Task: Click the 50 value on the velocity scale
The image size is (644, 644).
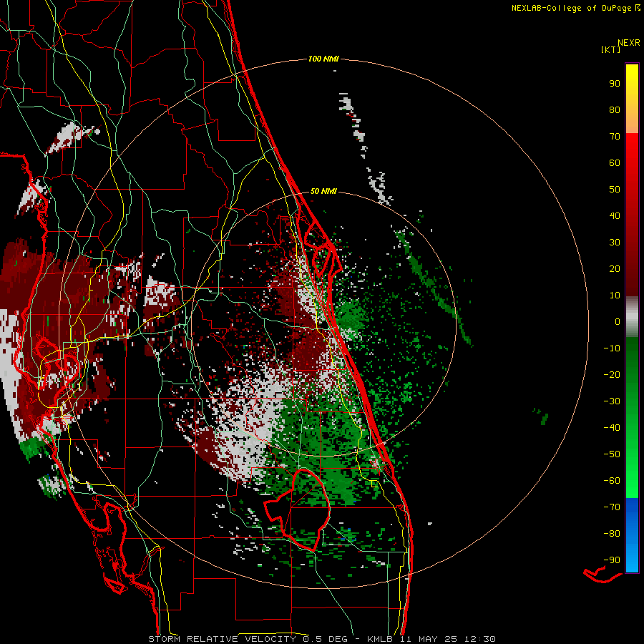Action: [615, 190]
